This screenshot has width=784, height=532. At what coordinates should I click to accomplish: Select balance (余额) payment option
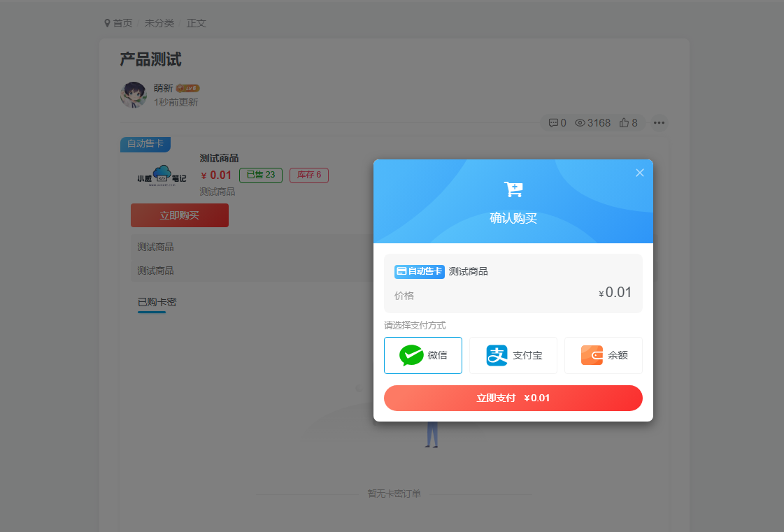tap(603, 355)
